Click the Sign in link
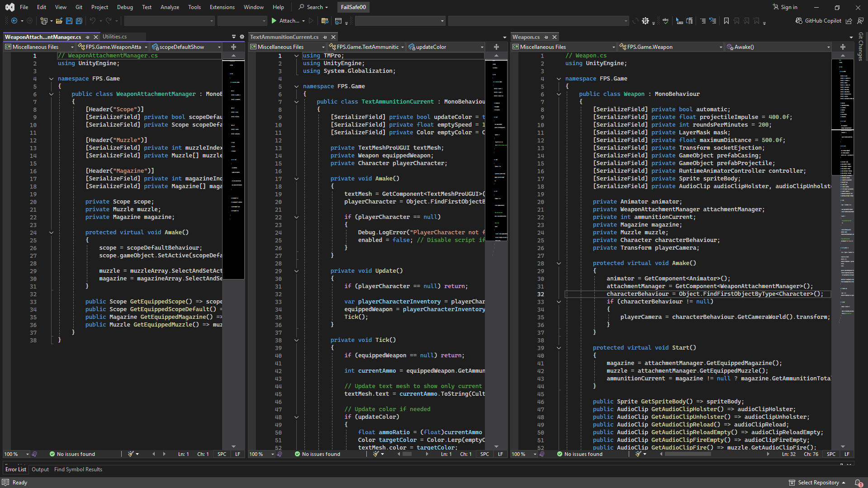This screenshot has height=488, width=868. pyautogui.click(x=789, y=7)
